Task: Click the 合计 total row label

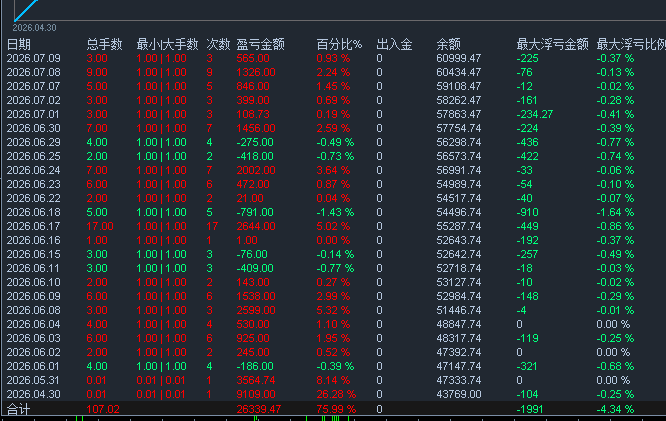Action: 18,409
